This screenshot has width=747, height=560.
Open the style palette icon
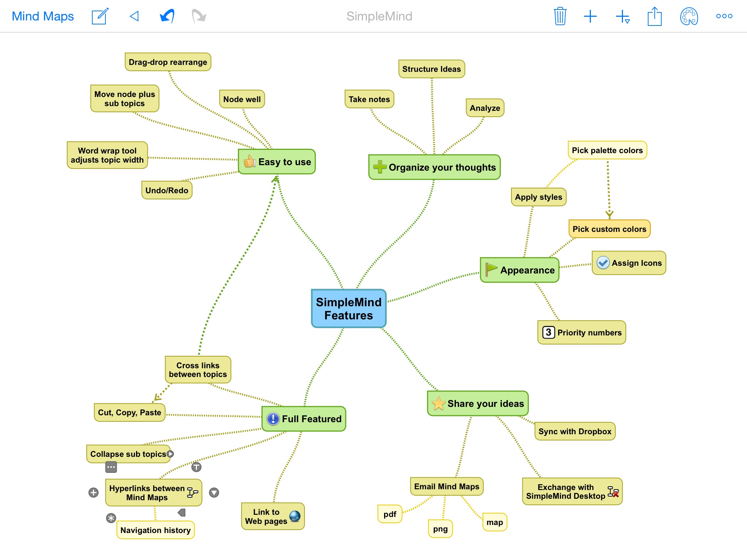pyautogui.click(x=689, y=16)
